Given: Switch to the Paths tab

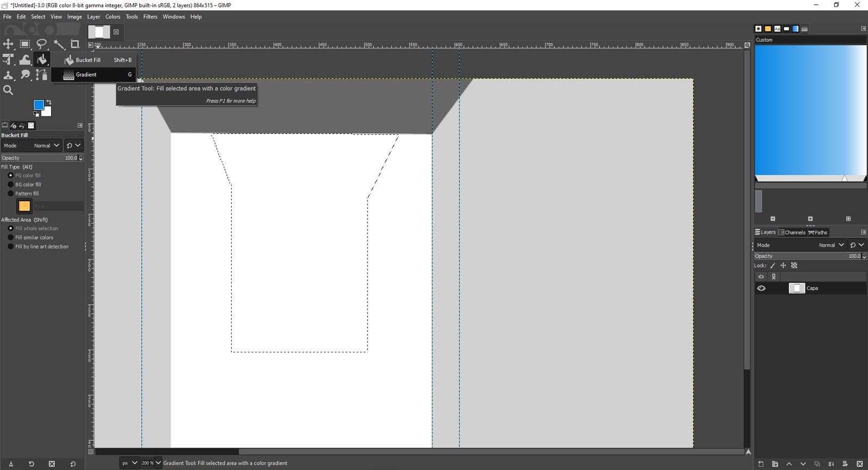Looking at the screenshot, I should (817, 232).
